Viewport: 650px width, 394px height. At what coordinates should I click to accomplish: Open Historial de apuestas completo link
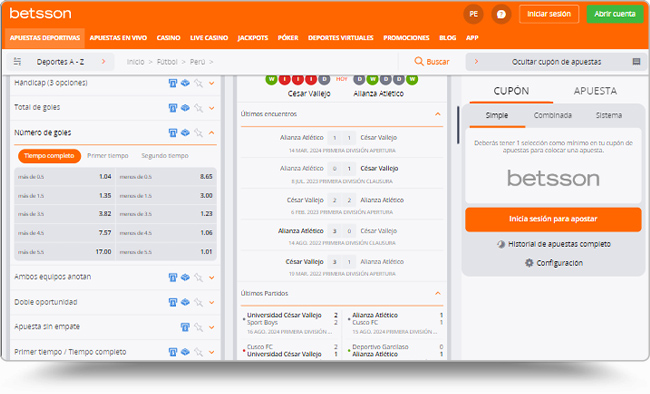point(559,244)
